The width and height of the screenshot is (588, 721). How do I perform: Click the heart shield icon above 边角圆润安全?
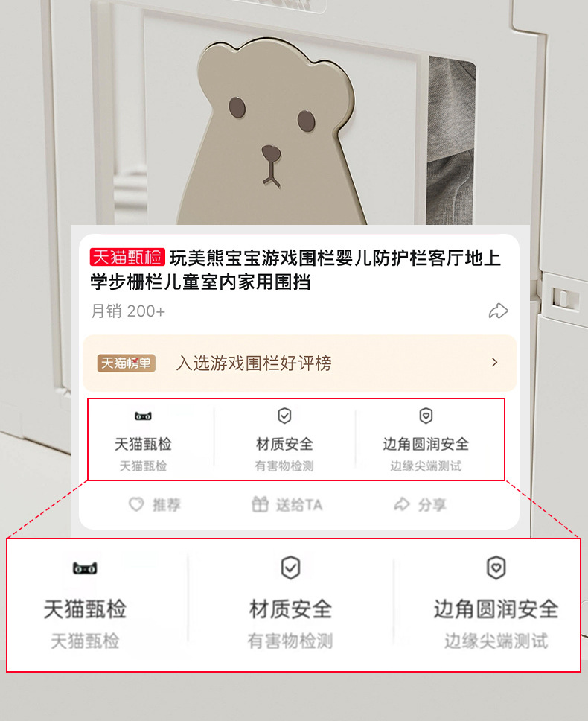point(426,416)
